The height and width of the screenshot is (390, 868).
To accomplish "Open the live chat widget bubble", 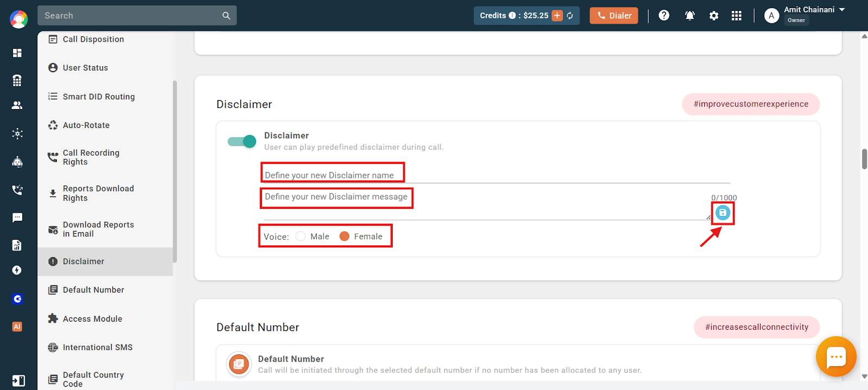I will point(836,356).
